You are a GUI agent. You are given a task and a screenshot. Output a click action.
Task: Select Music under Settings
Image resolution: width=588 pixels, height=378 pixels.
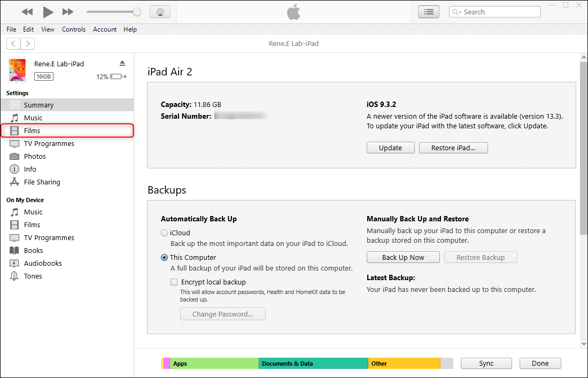point(67,118)
